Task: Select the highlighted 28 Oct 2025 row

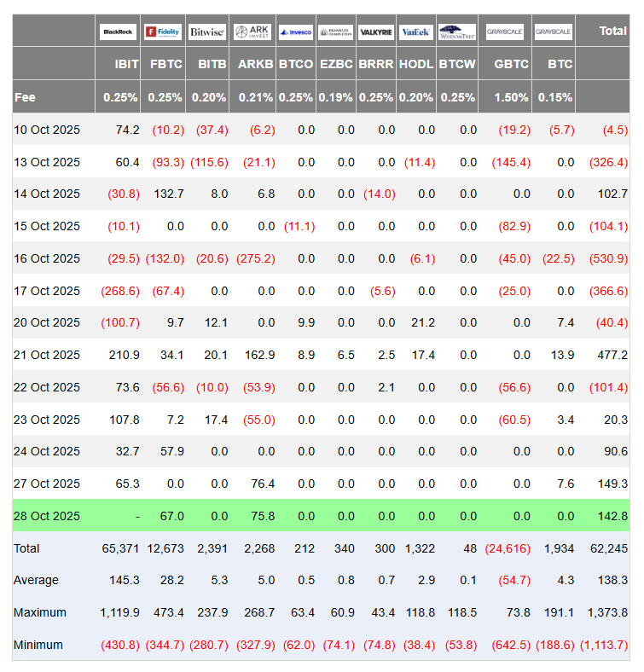Action: 321,516
